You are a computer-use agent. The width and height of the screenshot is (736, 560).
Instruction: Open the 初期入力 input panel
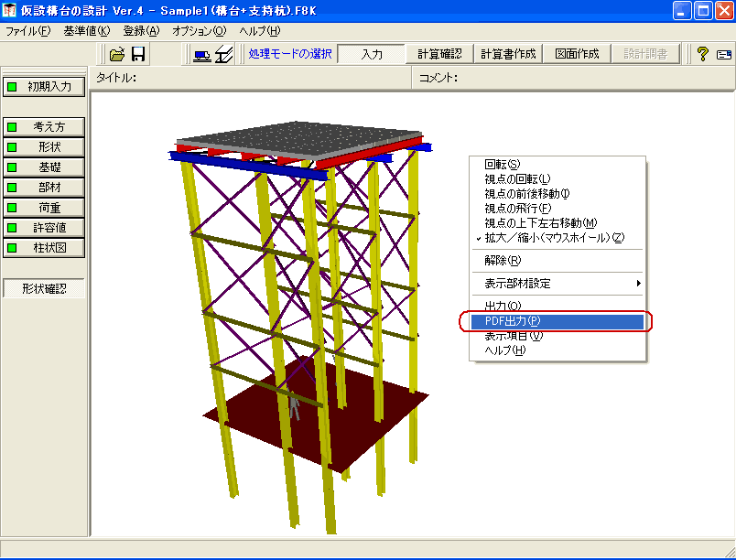[44, 87]
